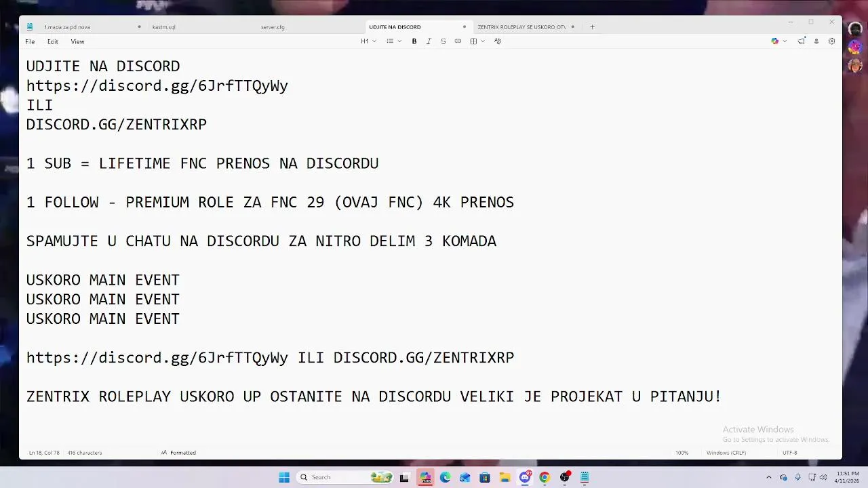Apply strikethrough formatting
This screenshot has width=868, height=488.
(443, 41)
